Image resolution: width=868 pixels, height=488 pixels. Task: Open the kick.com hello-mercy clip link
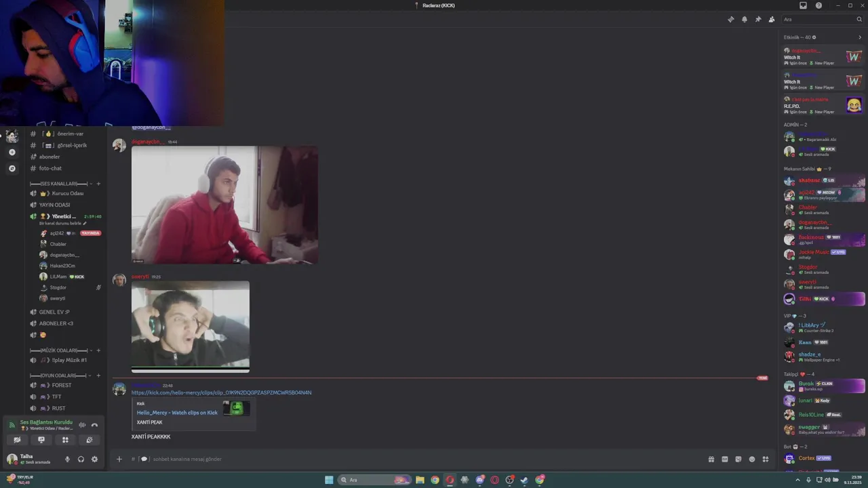coord(222,392)
